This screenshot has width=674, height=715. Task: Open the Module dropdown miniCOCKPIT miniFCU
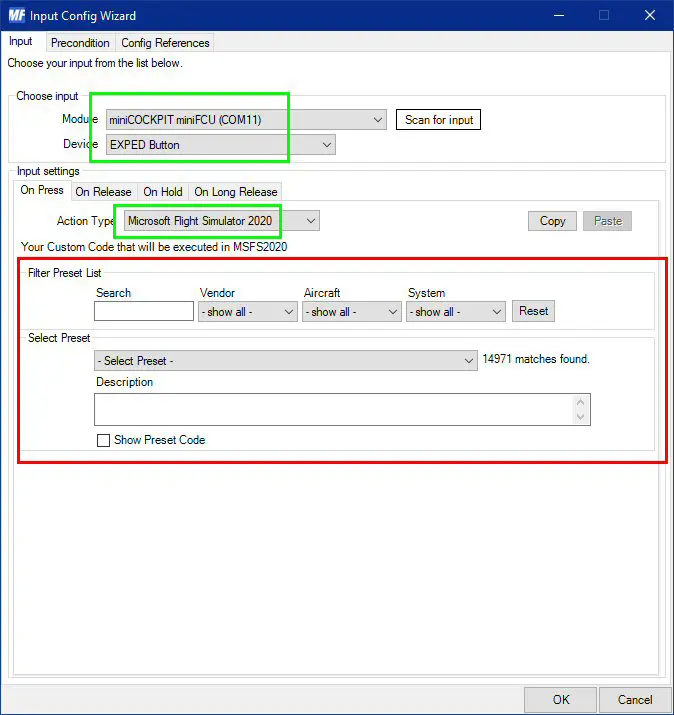246,120
